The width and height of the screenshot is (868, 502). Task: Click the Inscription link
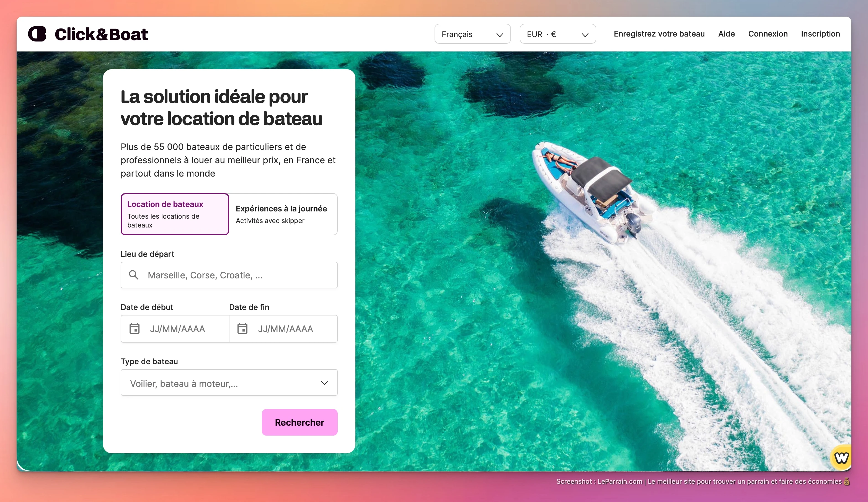820,34
